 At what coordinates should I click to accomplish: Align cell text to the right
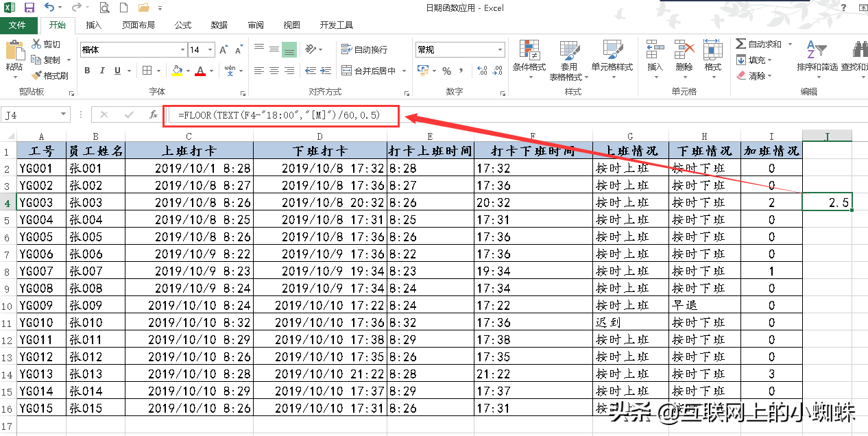[x=289, y=71]
